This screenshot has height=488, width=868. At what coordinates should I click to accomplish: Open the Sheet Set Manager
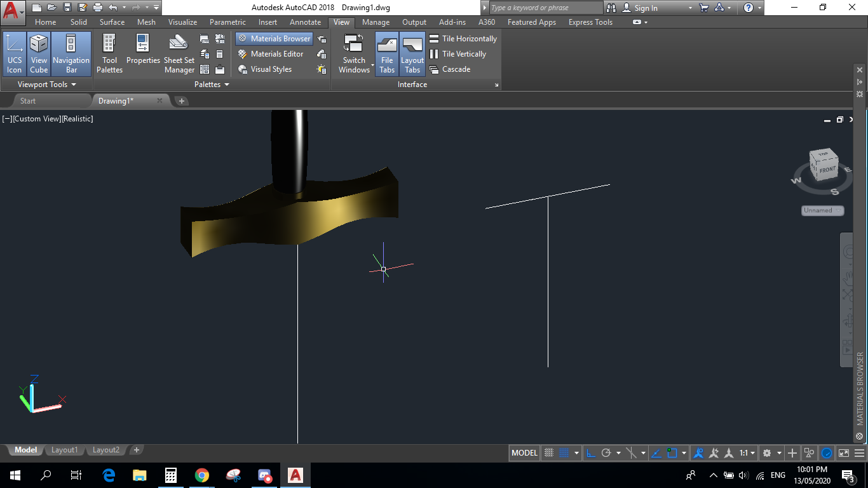coord(179,53)
